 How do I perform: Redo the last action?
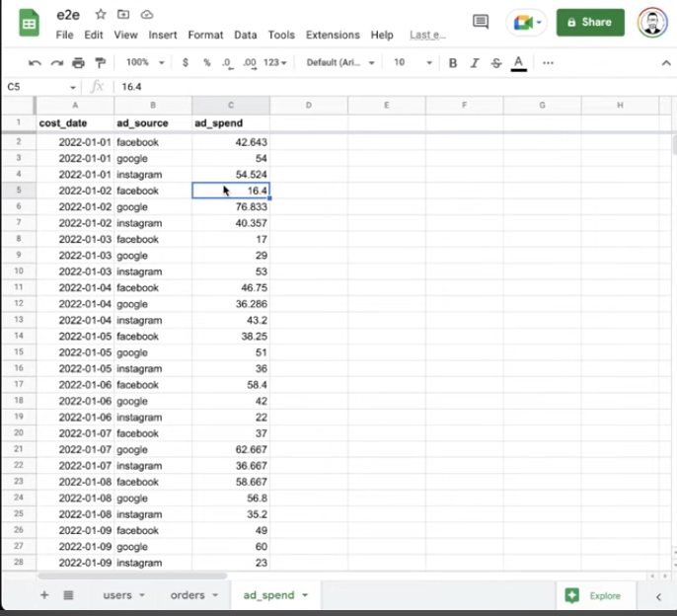56,63
